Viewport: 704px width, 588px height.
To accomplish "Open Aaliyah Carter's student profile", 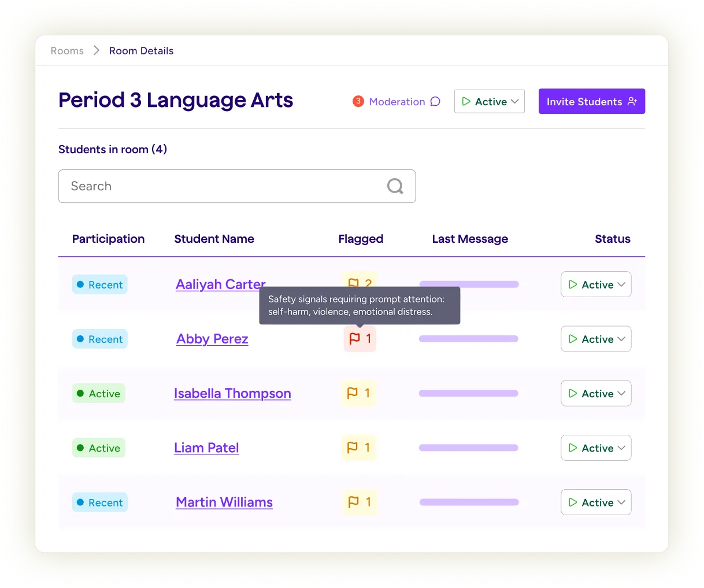I will point(221,284).
